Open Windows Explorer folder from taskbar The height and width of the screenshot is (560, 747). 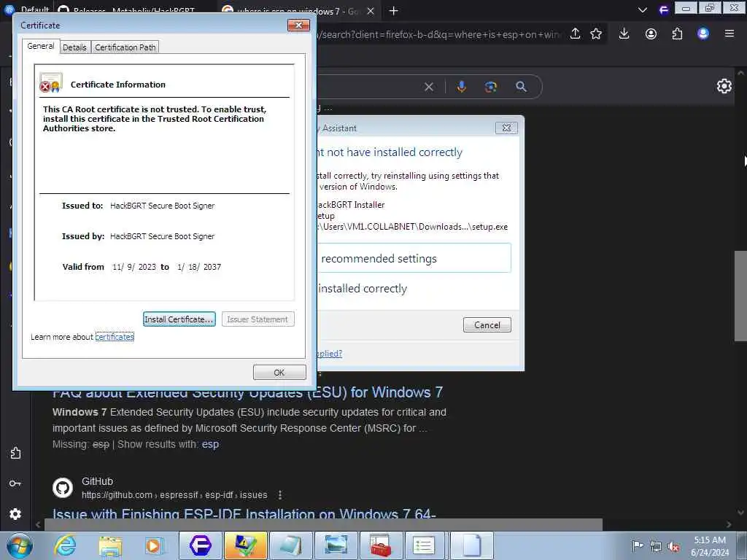(x=111, y=545)
